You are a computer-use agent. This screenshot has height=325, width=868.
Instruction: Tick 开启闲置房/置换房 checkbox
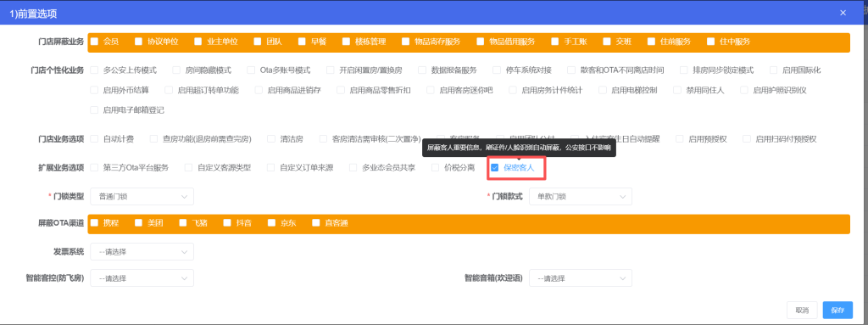[330, 70]
